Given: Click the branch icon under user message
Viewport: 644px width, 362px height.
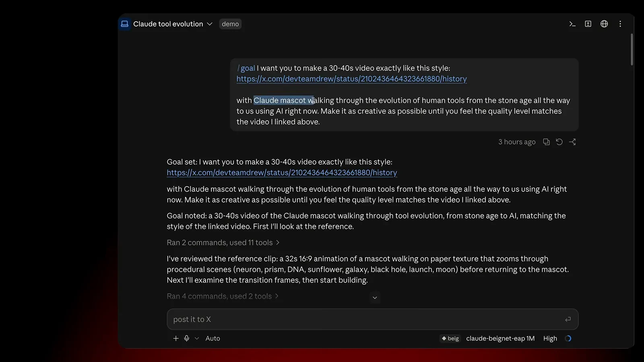Looking at the screenshot, I should pyautogui.click(x=572, y=142).
